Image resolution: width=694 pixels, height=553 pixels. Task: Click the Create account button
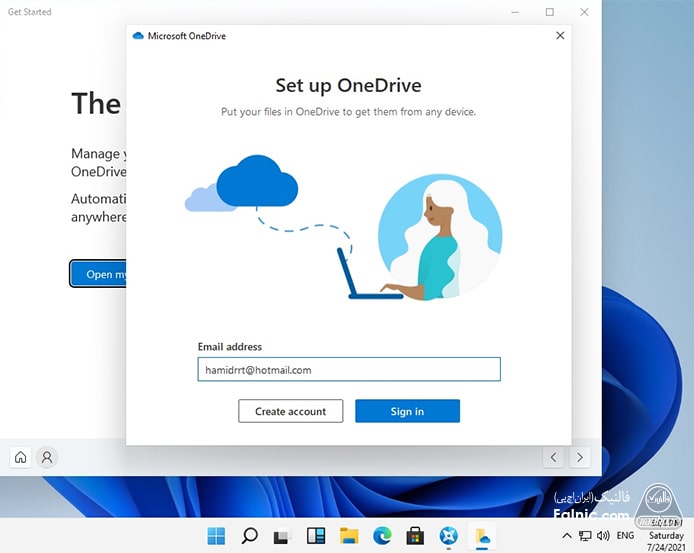[290, 411]
